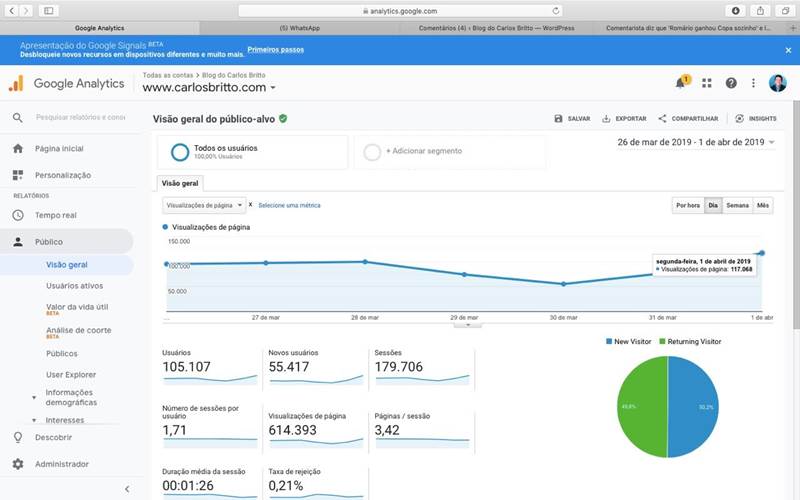Click the Exportar button
Viewport: 800px width, 500px height.
[x=624, y=118]
